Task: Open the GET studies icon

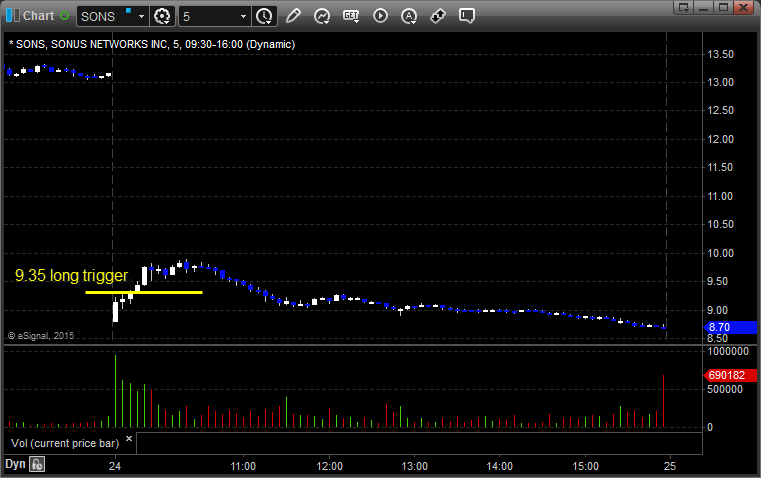Action: [x=351, y=16]
